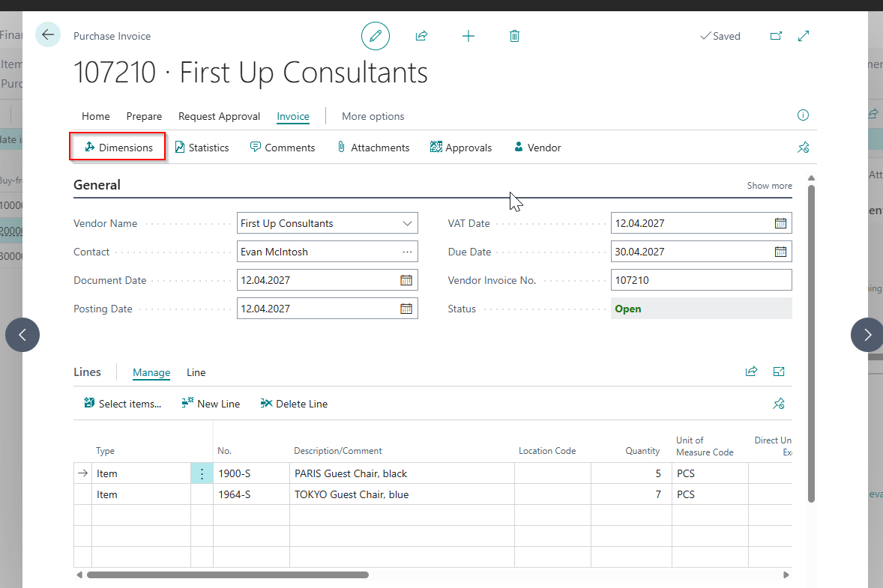Open Attachments action
The image size is (883, 588).
coord(373,148)
